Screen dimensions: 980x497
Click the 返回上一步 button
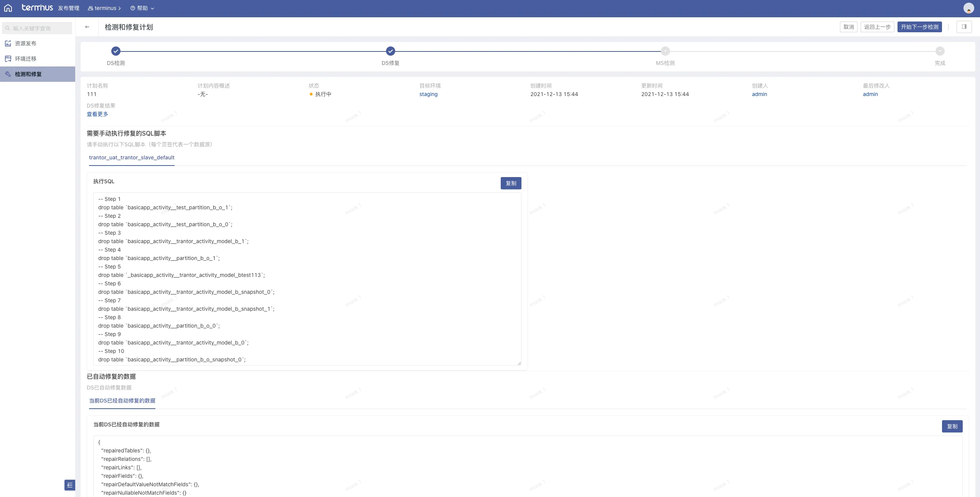click(x=877, y=27)
